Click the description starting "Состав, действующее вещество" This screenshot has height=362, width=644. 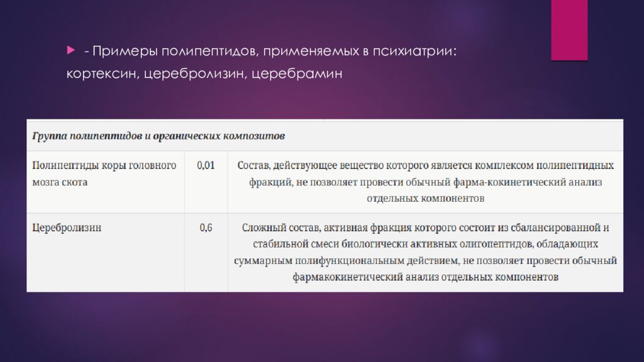425,182
